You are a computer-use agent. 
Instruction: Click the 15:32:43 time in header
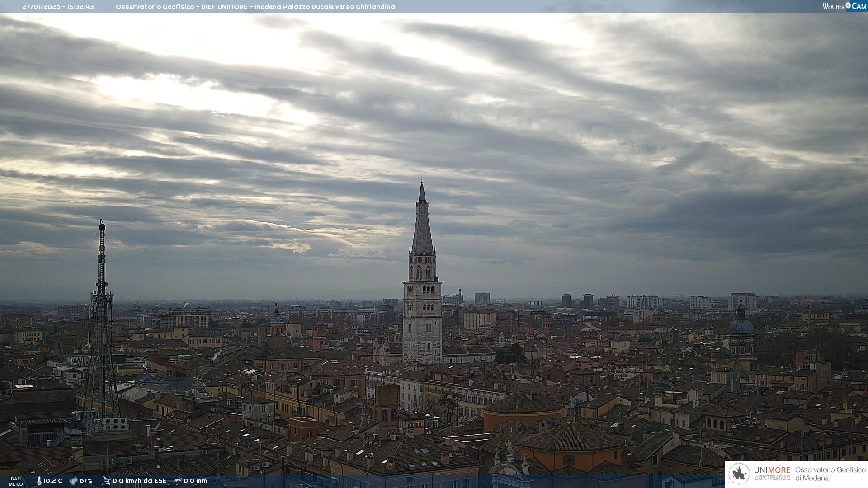[81, 7]
